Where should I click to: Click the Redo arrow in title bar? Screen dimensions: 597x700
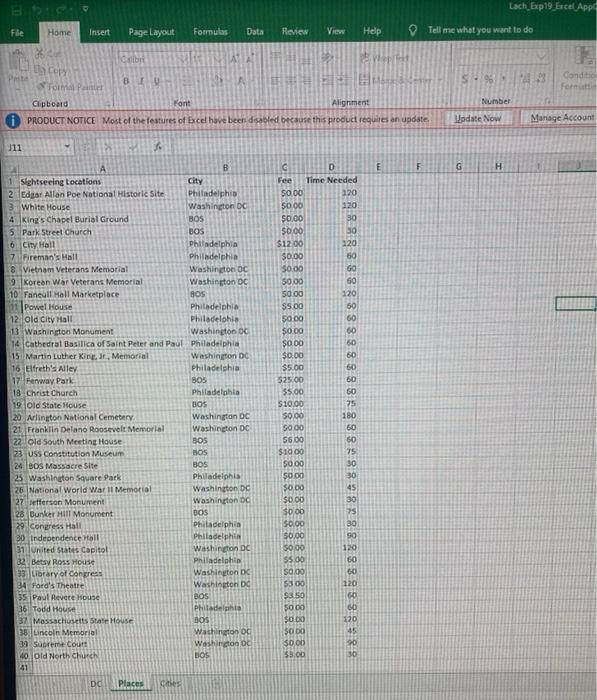tap(61, 8)
